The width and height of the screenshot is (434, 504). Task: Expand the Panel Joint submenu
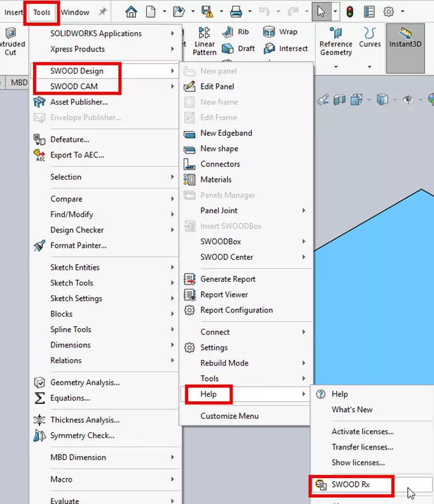(x=245, y=211)
